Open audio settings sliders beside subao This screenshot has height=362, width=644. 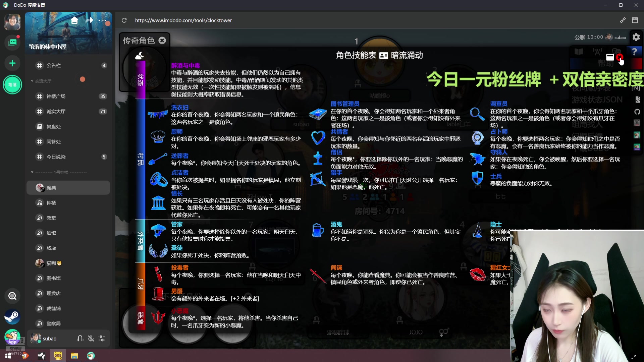[102, 339]
